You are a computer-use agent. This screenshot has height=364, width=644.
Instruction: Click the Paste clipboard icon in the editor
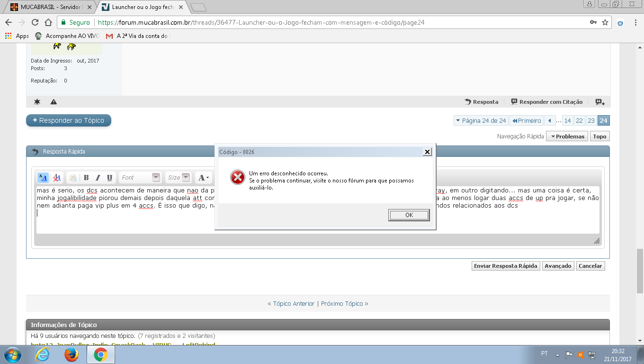point(73,178)
